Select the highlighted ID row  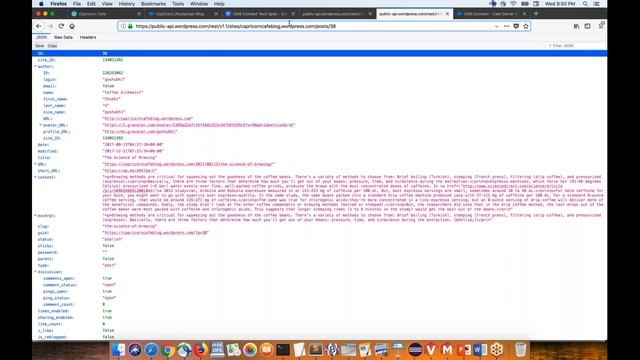tap(320, 53)
